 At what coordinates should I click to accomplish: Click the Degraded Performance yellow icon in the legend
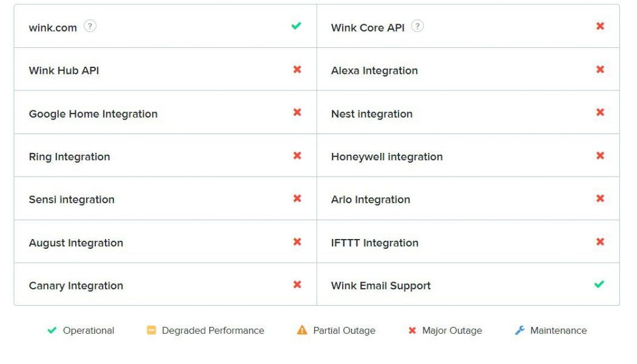(150, 330)
